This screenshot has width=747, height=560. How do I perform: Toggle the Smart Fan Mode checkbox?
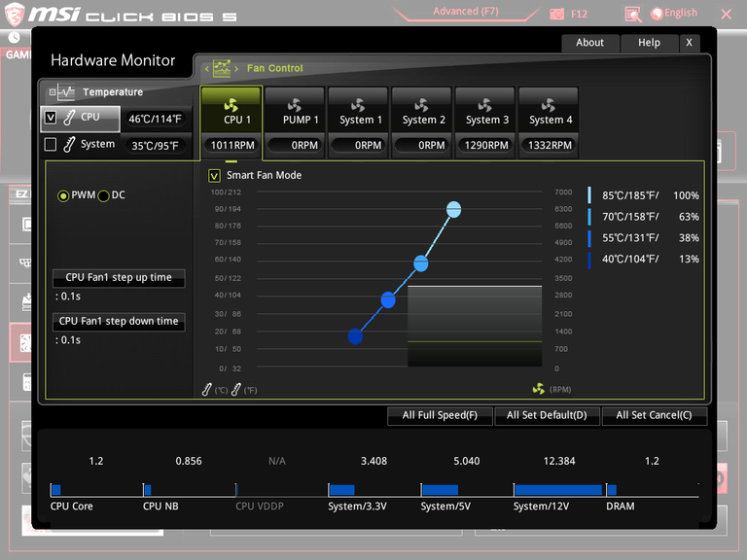click(x=214, y=176)
